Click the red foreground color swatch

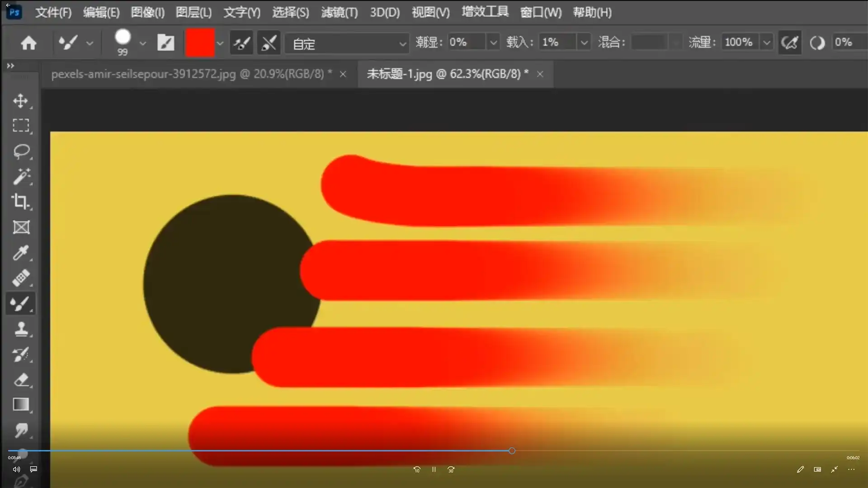[200, 42]
